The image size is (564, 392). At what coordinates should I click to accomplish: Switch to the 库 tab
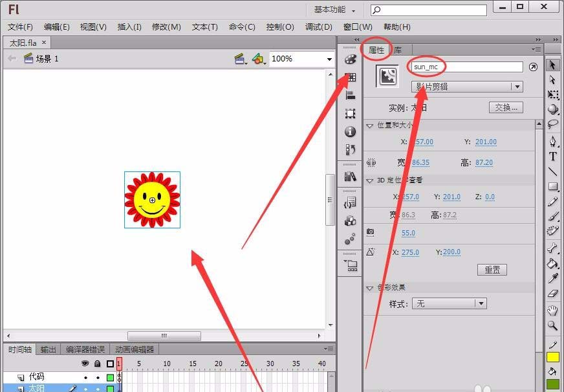[x=398, y=50]
